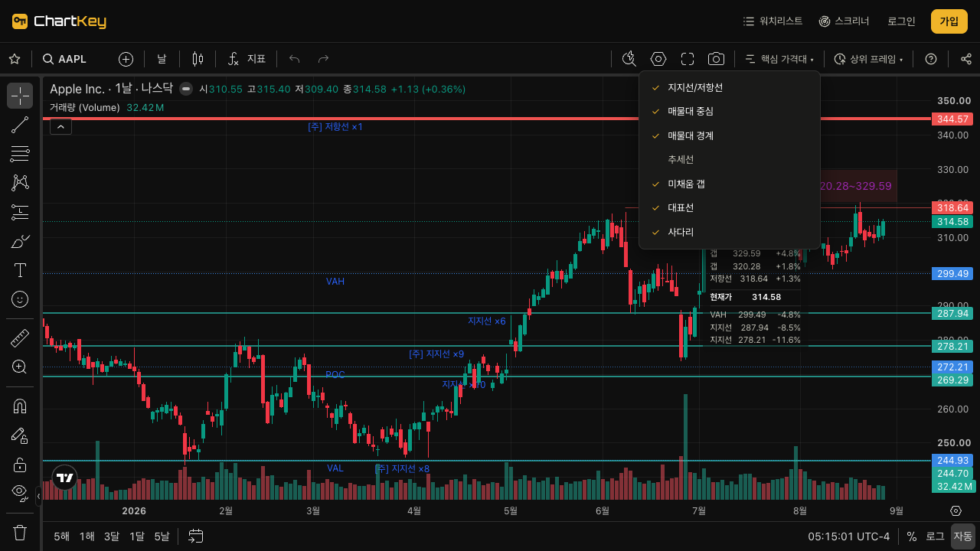Select the brush drawing tool
980x551 pixels.
20,241
